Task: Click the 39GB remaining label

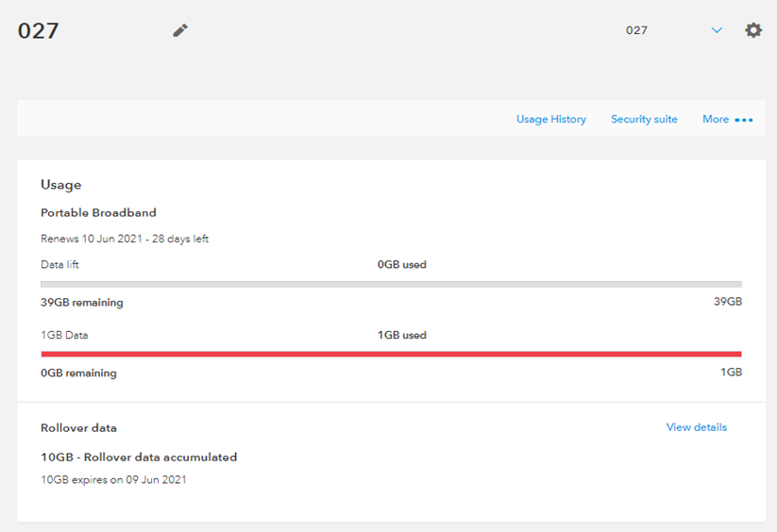Action: (81, 303)
